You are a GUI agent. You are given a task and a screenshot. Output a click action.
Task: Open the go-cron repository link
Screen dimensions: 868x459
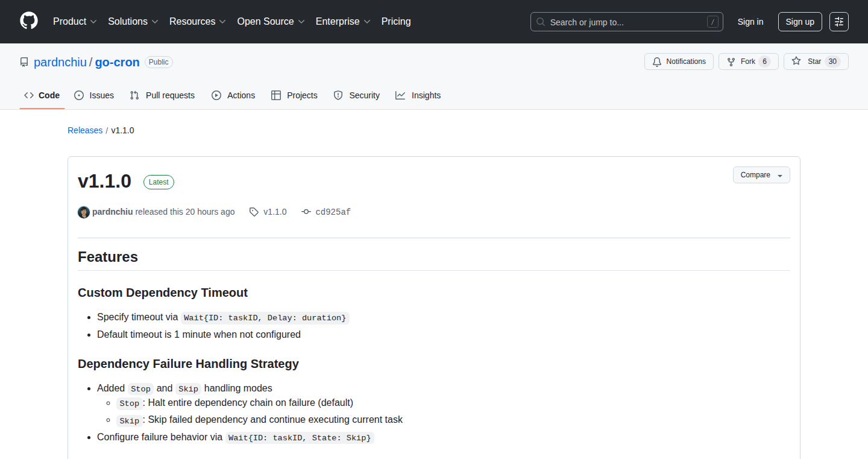coord(118,62)
